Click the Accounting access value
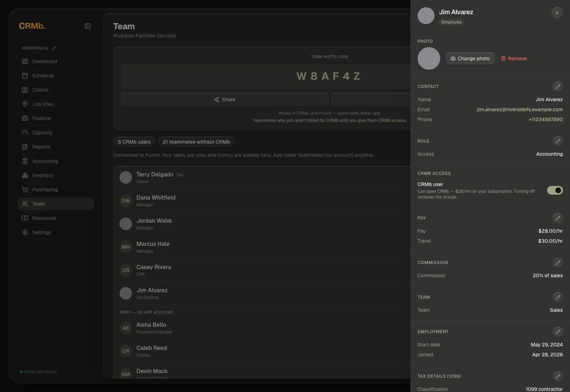This screenshot has height=392, width=570. 549,154
